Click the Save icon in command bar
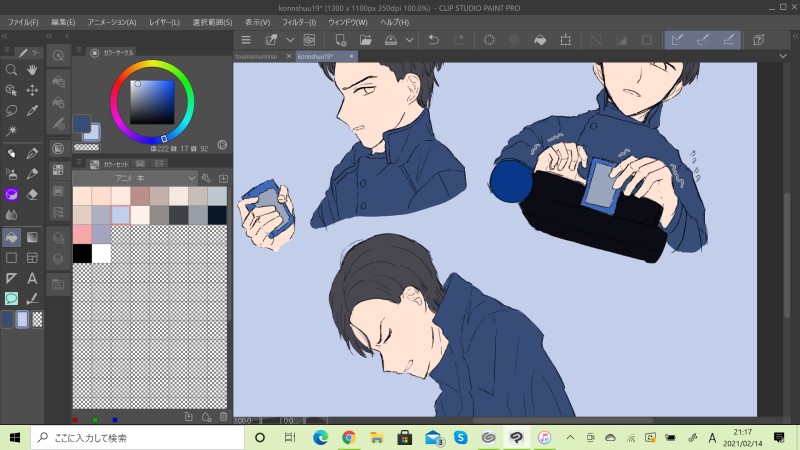The width and height of the screenshot is (800, 450). [391, 40]
